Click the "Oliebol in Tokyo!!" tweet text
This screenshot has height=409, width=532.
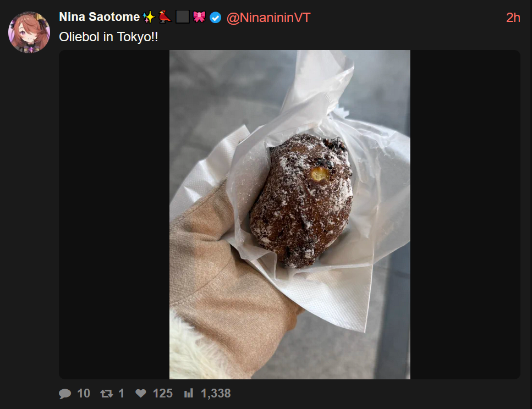point(108,37)
